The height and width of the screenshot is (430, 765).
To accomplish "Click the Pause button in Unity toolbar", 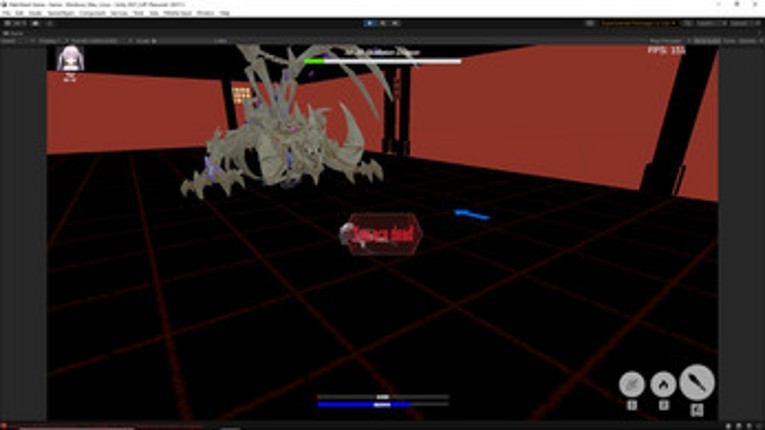I will pos(383,23).
